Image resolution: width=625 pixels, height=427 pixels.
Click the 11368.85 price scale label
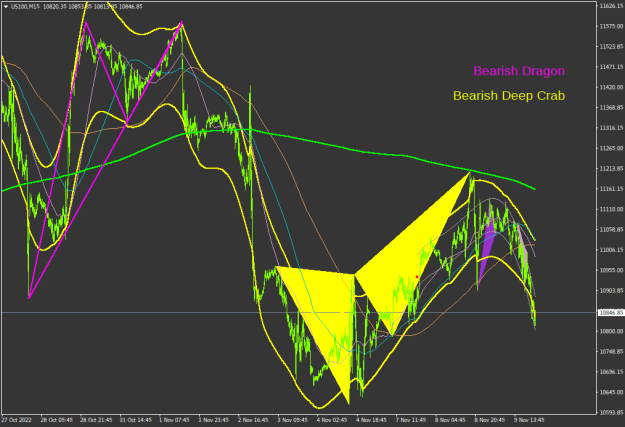pyautogui.click(x=611, y=107)
